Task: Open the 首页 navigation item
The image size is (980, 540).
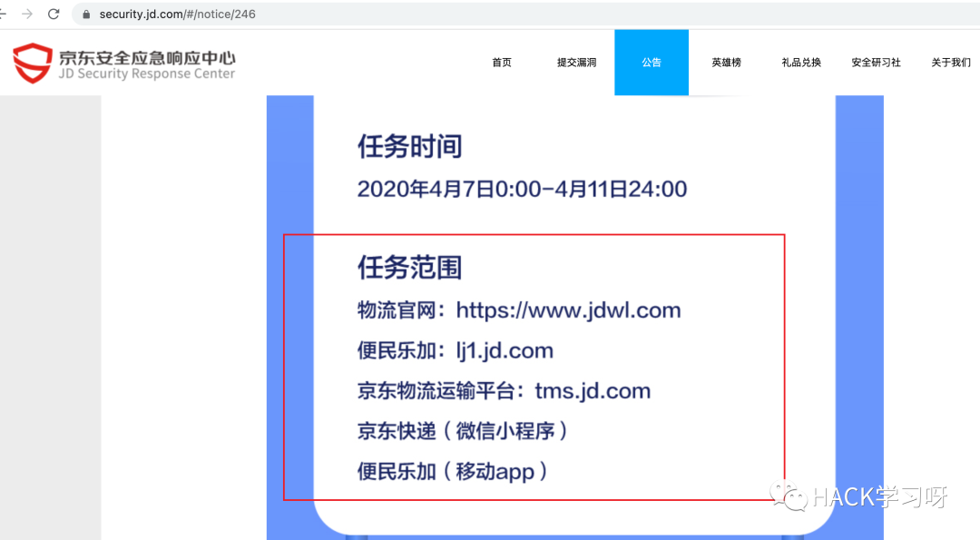Action: point(502,63)
